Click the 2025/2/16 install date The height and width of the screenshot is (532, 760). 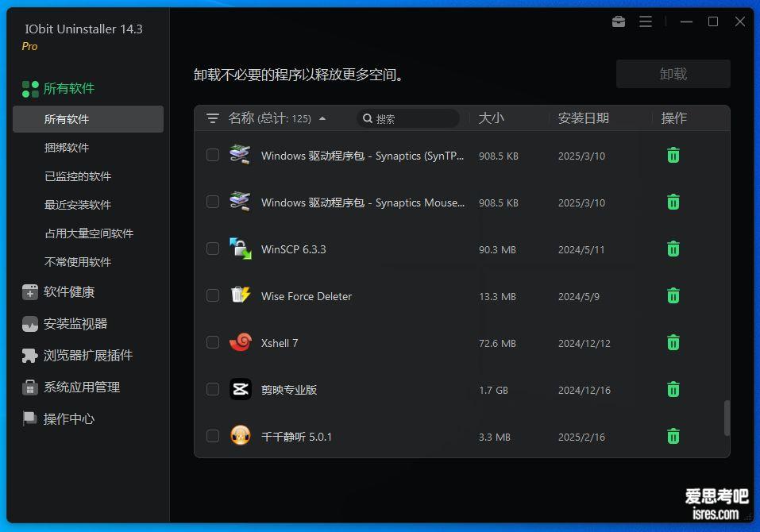(581, 437)
